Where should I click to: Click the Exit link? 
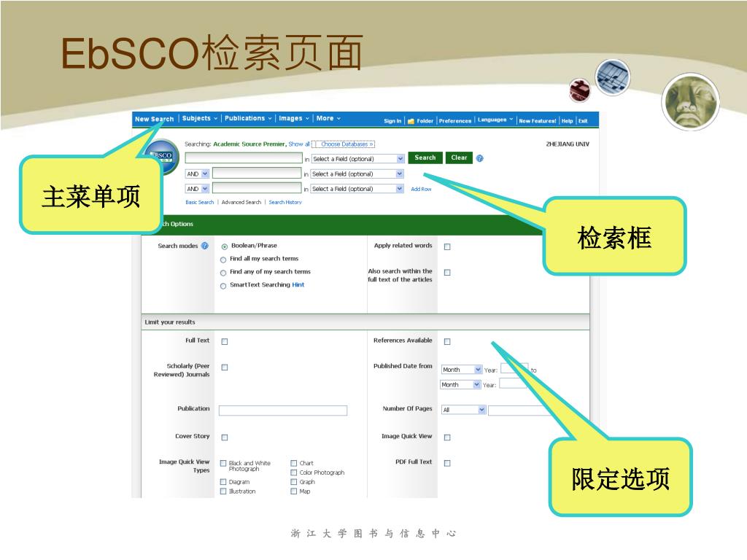click(583, 121)
